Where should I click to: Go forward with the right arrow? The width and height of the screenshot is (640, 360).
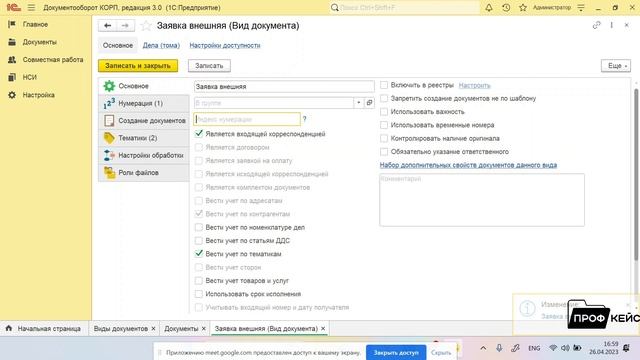pyautogui.click(x=125, y=26)
